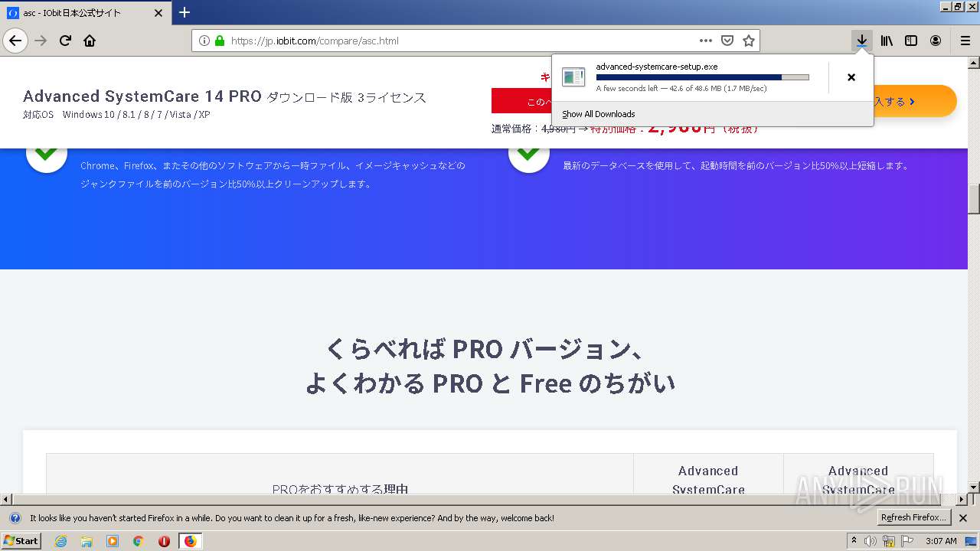980x551 pixels.
Task: Click the green padlock security icon
Action: (x=220, y=41)
